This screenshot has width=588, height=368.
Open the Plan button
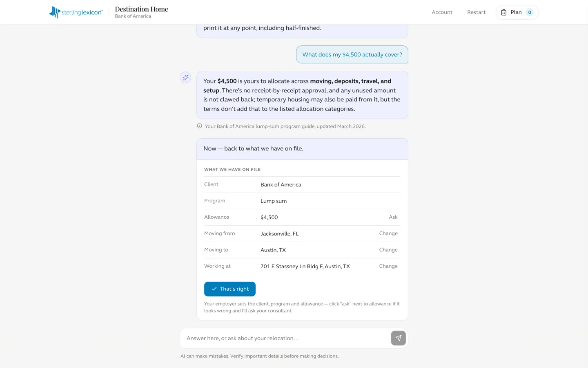[517, 12]
